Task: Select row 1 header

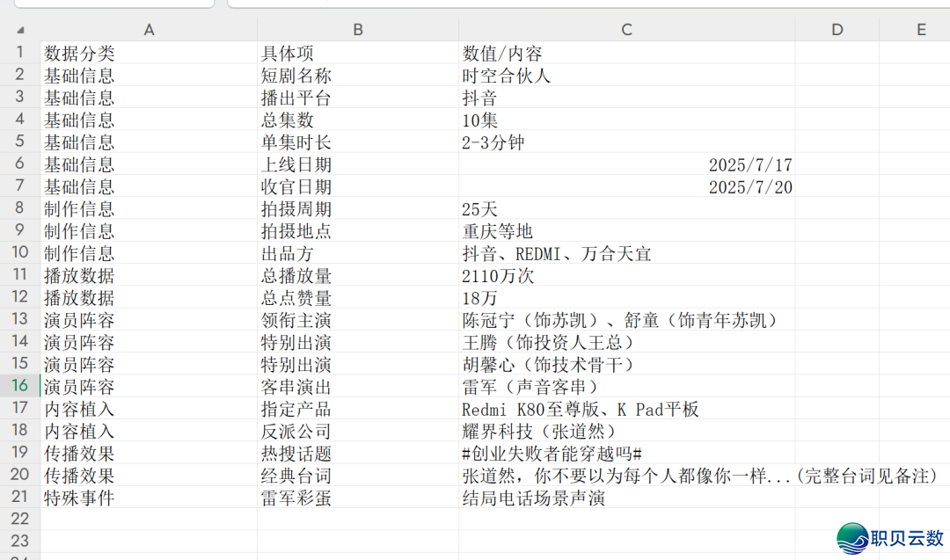Action: click(x=19, y=53)
